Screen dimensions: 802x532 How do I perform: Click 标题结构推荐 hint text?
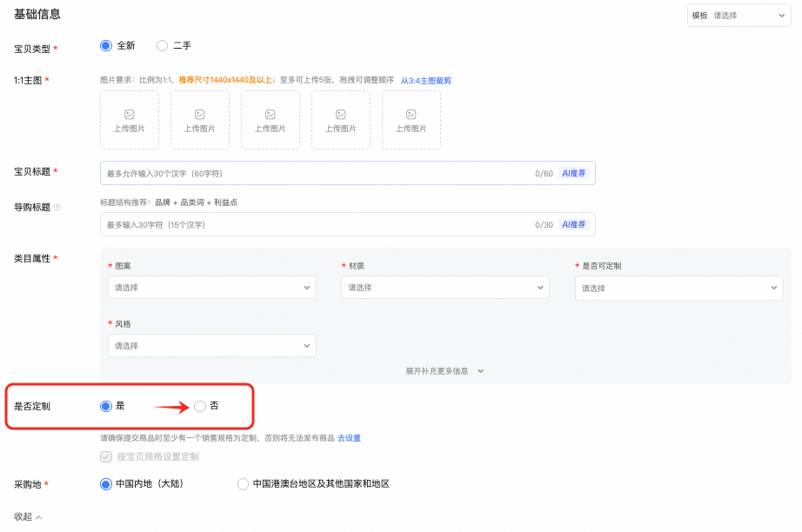169,203
